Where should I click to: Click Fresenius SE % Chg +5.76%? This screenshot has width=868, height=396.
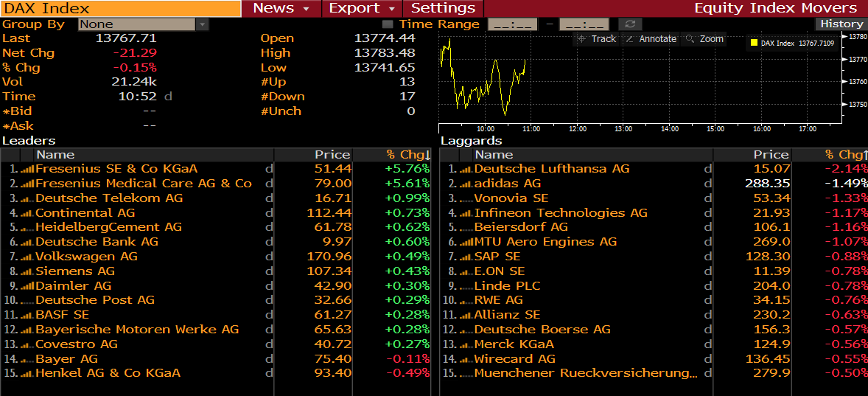pos(407,169)
